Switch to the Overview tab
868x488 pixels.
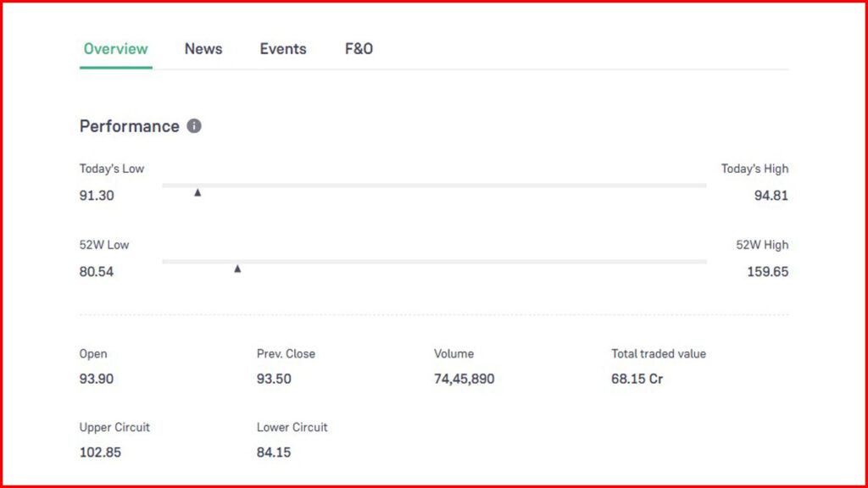(116, 49)
